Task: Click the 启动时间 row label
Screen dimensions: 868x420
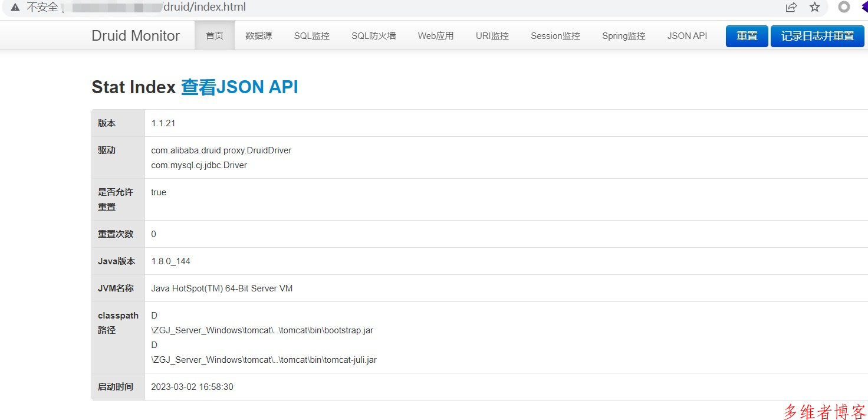Action: click(x=116, y=387)
